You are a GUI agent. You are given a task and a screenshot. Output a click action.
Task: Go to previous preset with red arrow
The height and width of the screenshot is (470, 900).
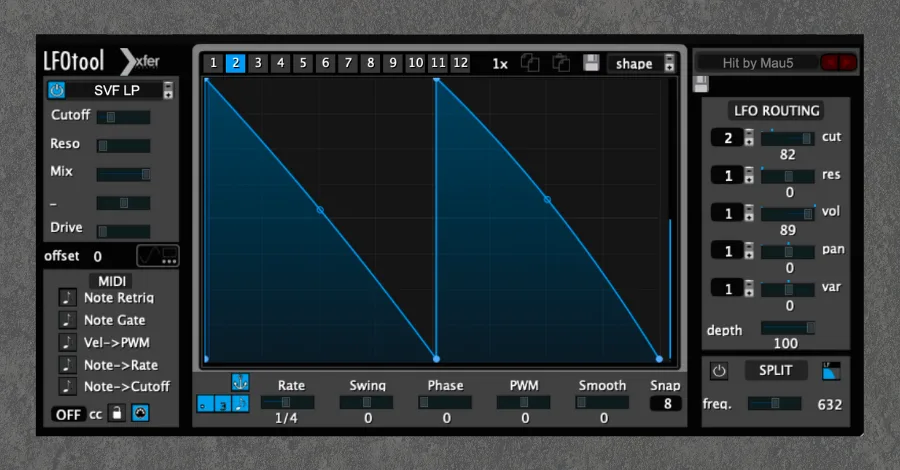click(x=829, y=63)
